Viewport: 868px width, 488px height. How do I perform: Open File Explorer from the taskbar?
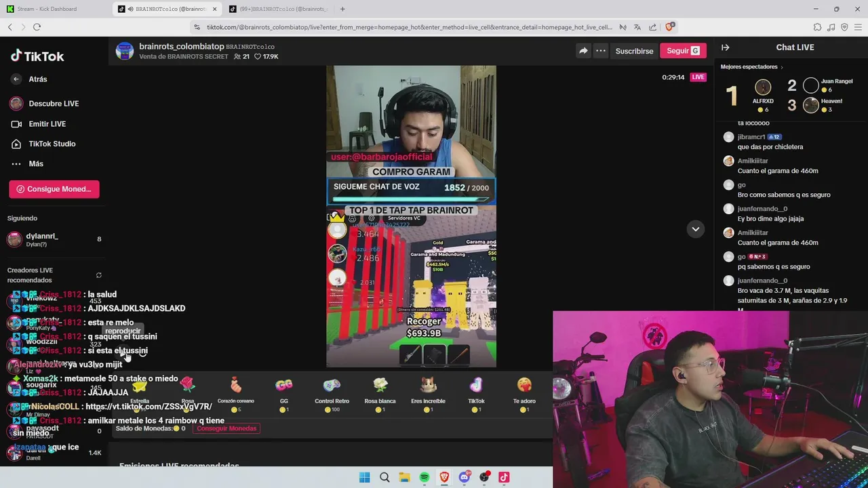click(404, 477)
